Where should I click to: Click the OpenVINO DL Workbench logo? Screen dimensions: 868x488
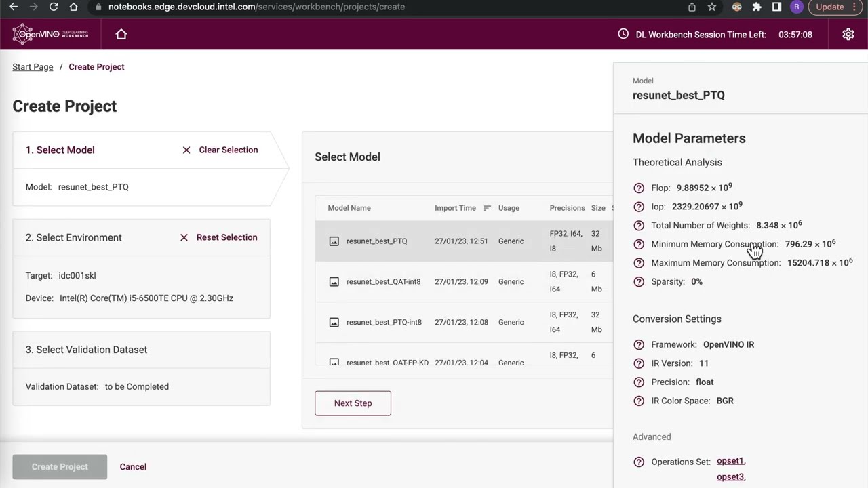point(51,34)
